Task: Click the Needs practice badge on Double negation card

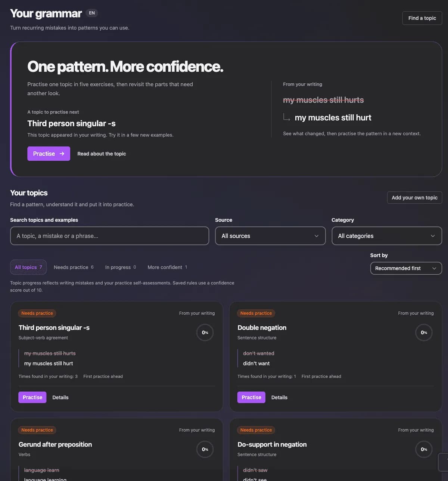Action: point(256,313)
